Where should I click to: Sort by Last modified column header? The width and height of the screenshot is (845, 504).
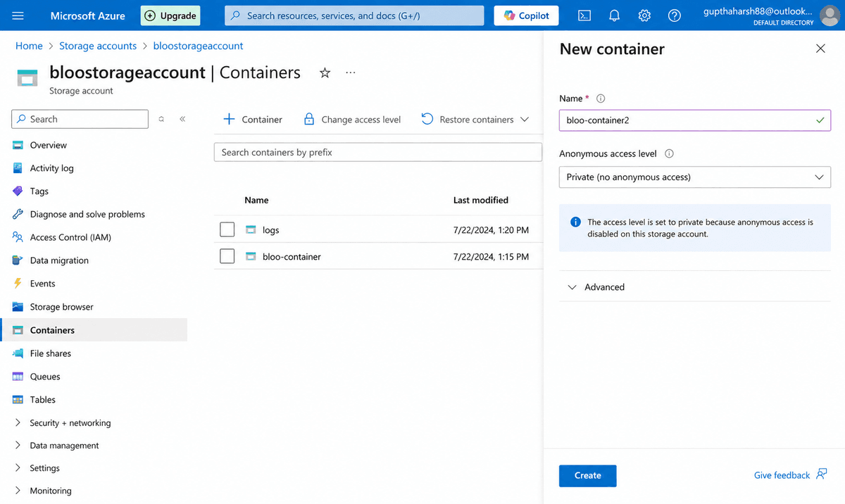pyautogui.click(x=481, y=200)
